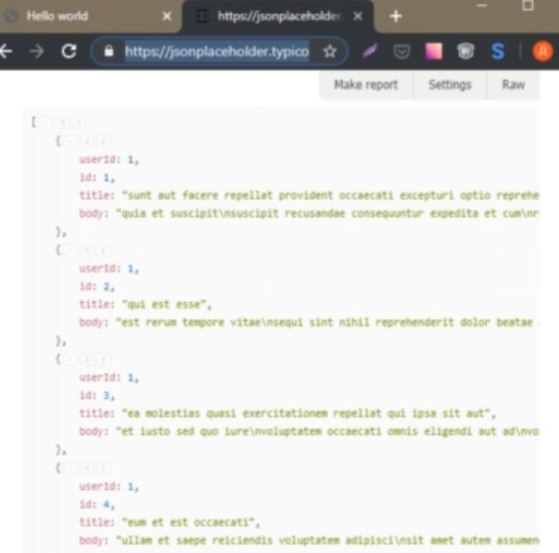Viewport: 559px width, 553px height.
Task: Click the Make report button
Action: point(366,85)
